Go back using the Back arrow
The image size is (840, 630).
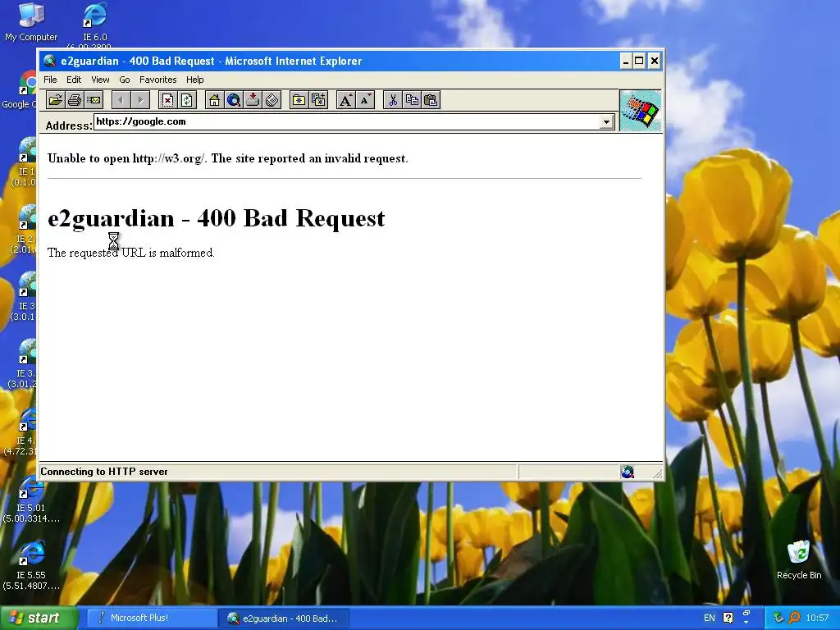(121, 100)
